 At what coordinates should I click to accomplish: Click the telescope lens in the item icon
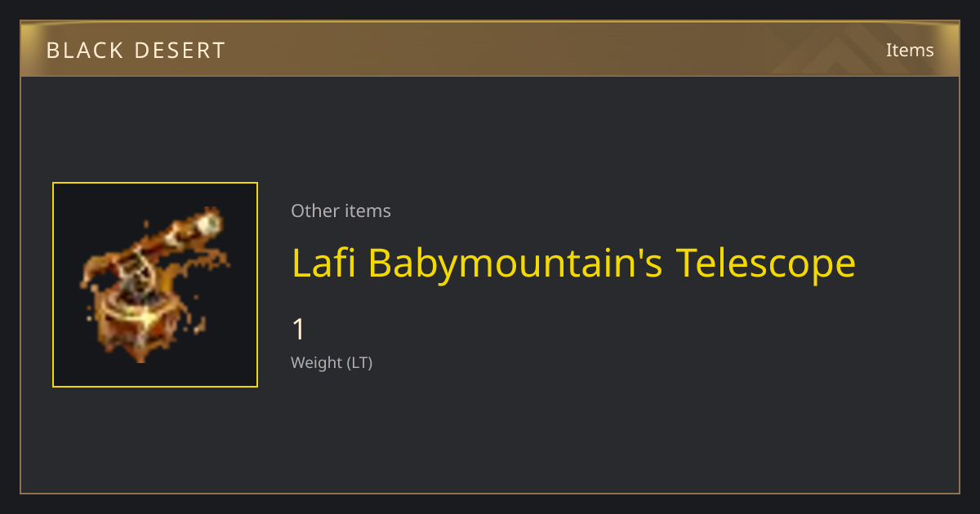211,222
